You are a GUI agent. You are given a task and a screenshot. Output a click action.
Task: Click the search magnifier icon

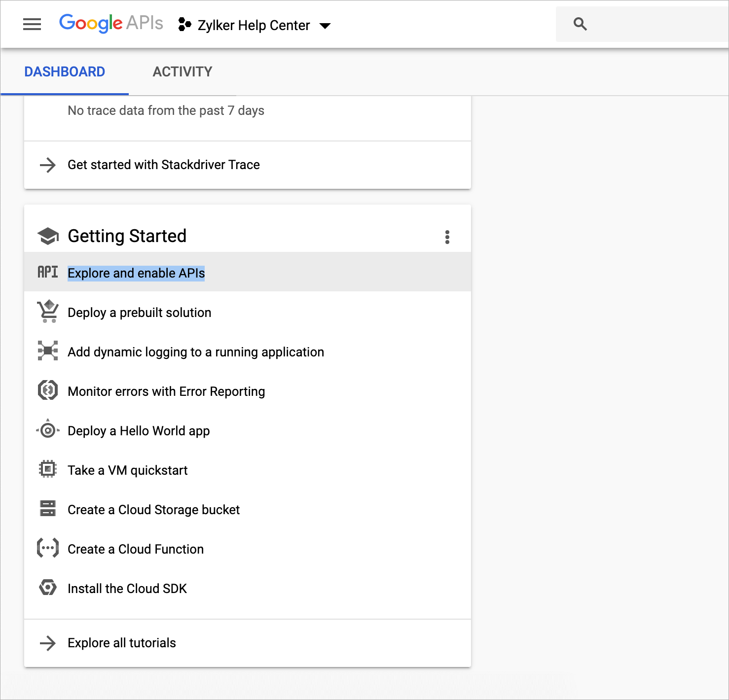pos(580,24)
